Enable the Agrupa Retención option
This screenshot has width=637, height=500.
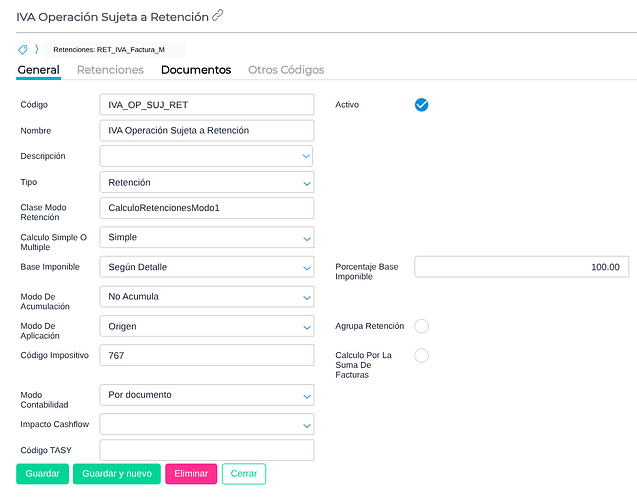(421, 326)
